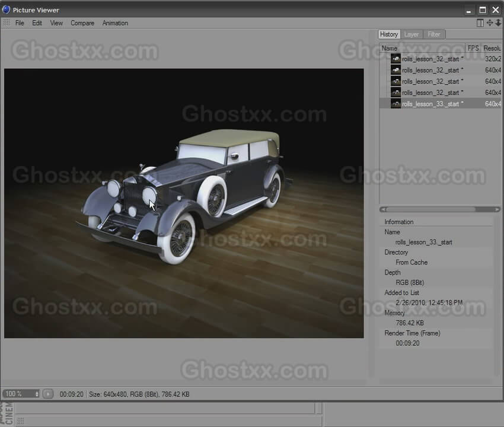
Task: Switch to the History tab
Action: tap(389, 34)
